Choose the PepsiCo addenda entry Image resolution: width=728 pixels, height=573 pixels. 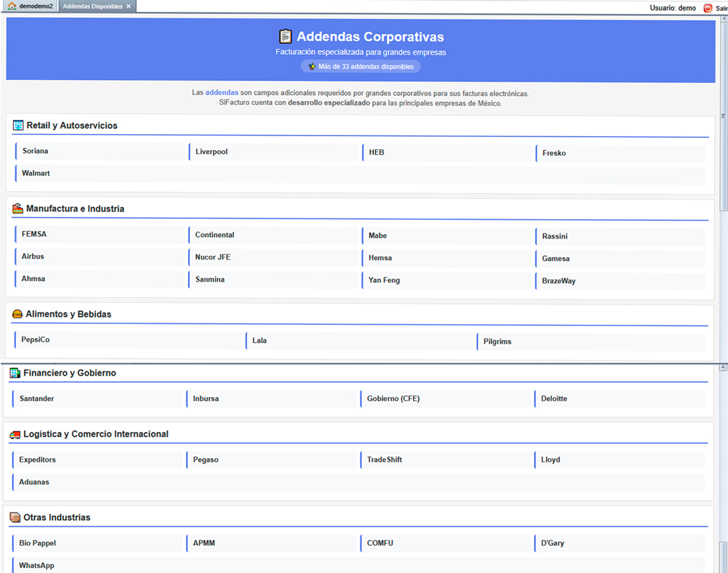(x=35, y=340)
